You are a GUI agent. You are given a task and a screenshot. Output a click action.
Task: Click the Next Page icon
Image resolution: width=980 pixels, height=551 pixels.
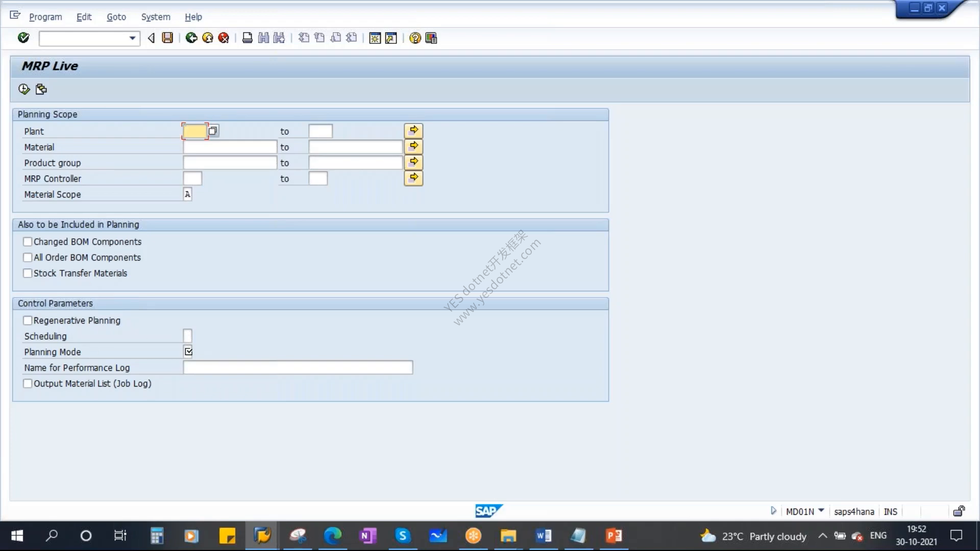pyautogui.click(x=335, y=38)
